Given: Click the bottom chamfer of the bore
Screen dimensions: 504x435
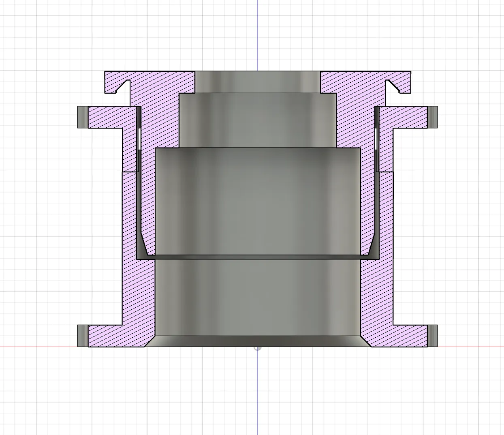Looking at the screenshot, I should [258, 341].
